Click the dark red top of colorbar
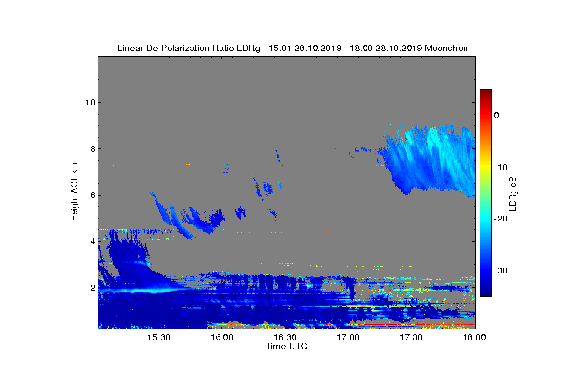The height and width of the screenshot is (392, 588). [486, 93]
